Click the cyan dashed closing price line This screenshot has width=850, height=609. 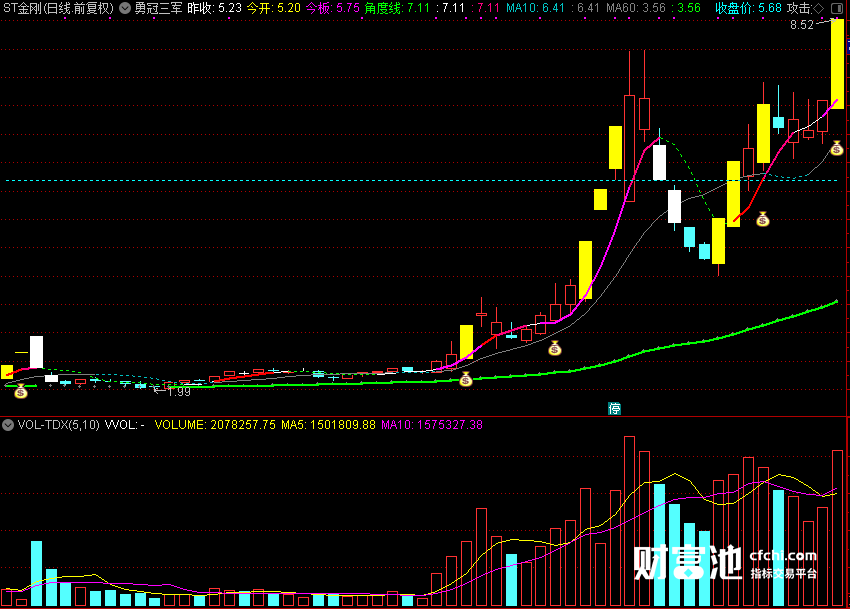[x=423, y=180]
